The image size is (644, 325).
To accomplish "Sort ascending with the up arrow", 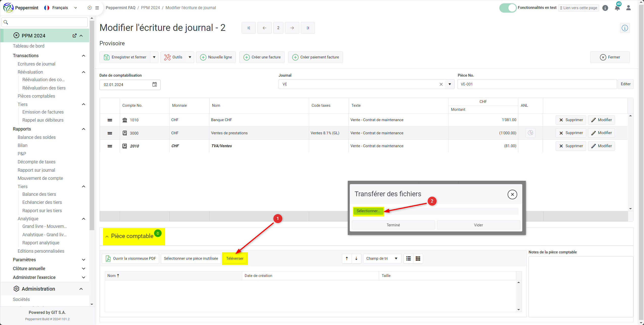I will pyautogui.click(x=347, y=258).
